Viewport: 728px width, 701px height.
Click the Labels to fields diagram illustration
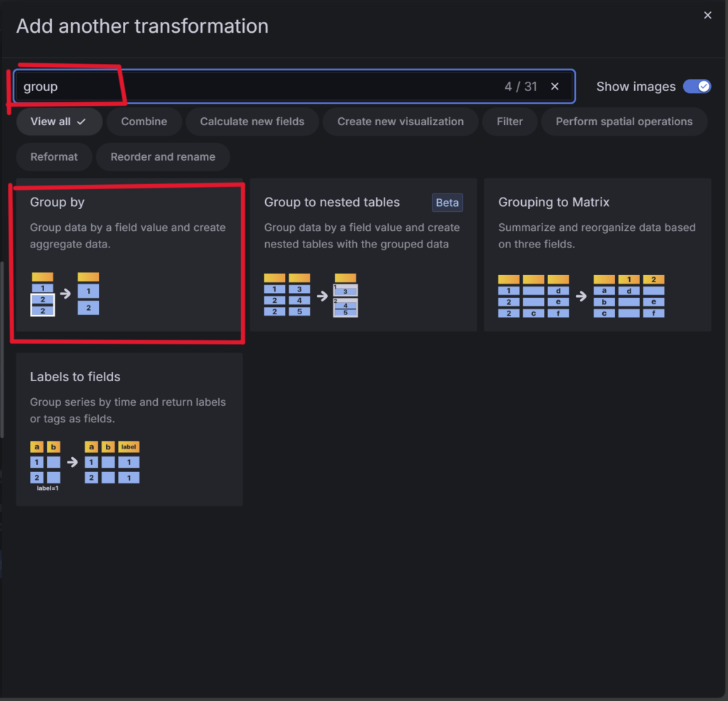85,465
